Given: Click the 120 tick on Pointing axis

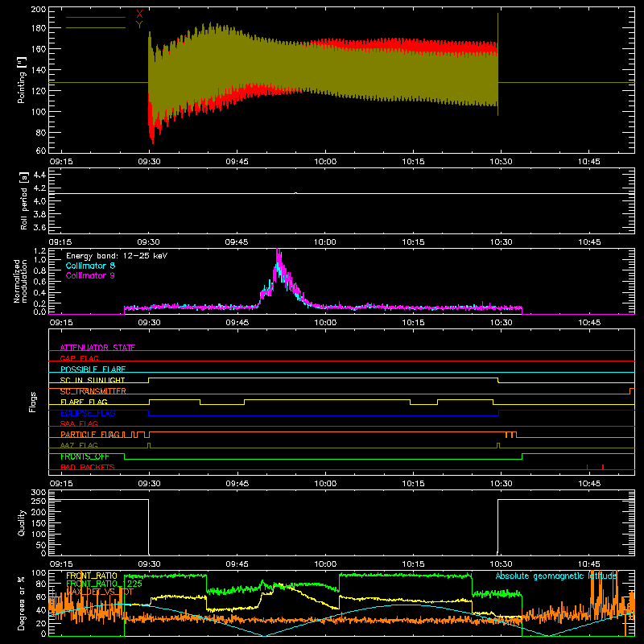Looking at the screenshot, I should pos(39,91).
